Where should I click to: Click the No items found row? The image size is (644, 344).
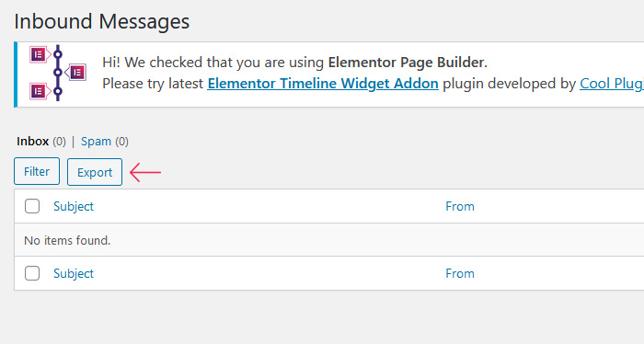pyautogui.click(x=329, y=240)
